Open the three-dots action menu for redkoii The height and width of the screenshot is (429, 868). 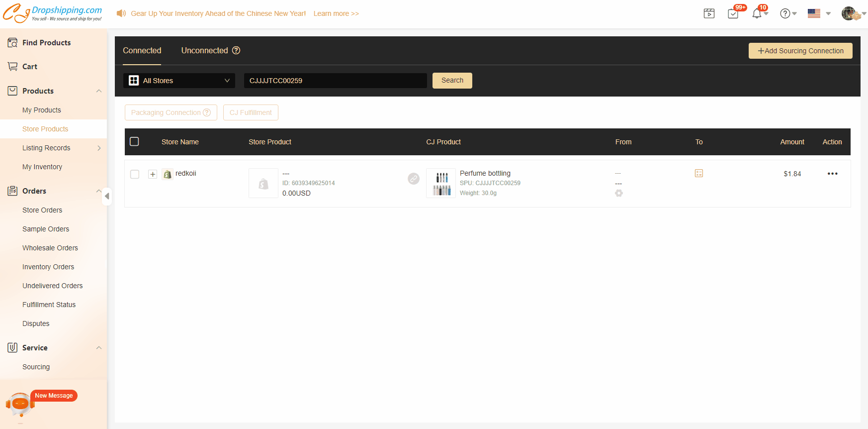(832, 174)
